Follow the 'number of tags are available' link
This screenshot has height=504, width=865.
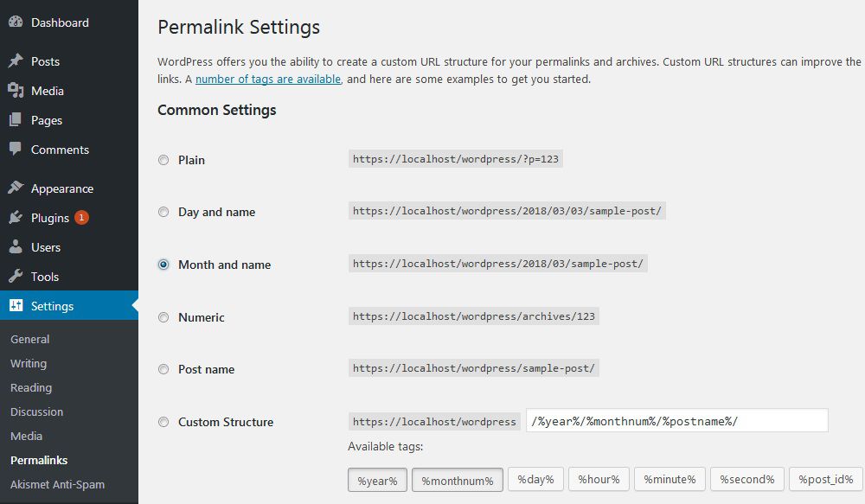pos(268,79)
